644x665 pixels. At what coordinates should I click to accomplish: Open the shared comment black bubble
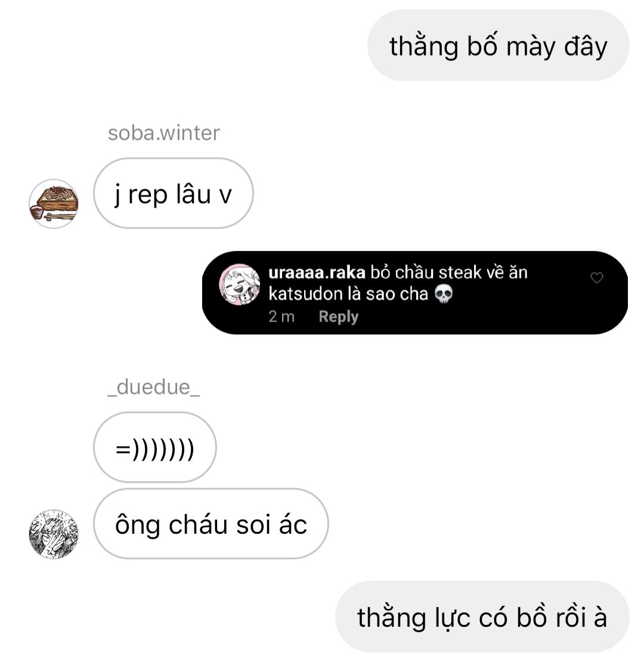tap(415, 293)
